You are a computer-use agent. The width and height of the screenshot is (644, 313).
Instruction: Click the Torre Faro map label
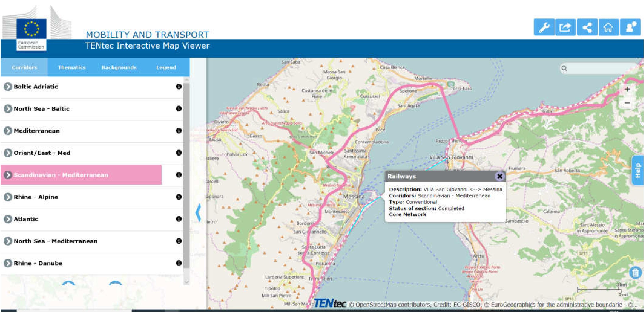click(x=461, y=88)
